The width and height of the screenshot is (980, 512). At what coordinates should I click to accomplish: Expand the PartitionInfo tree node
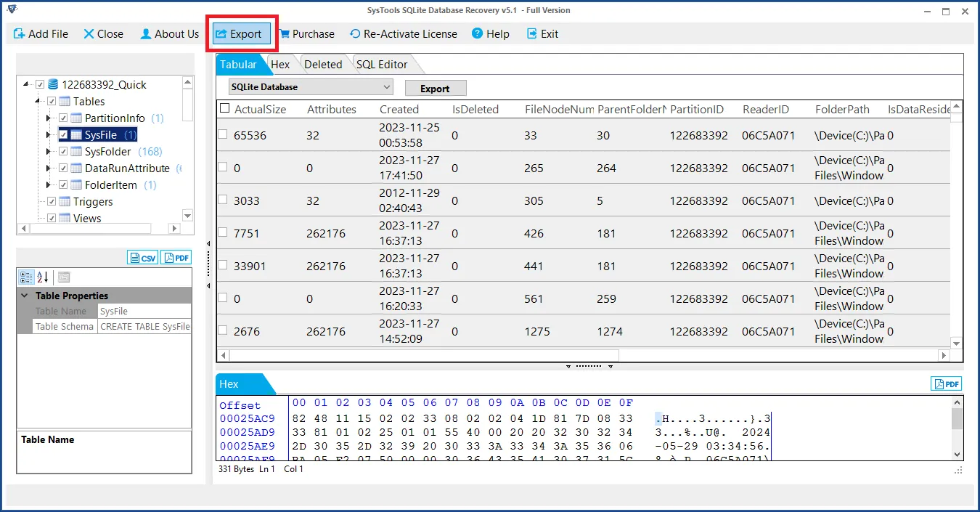(49, 118)
